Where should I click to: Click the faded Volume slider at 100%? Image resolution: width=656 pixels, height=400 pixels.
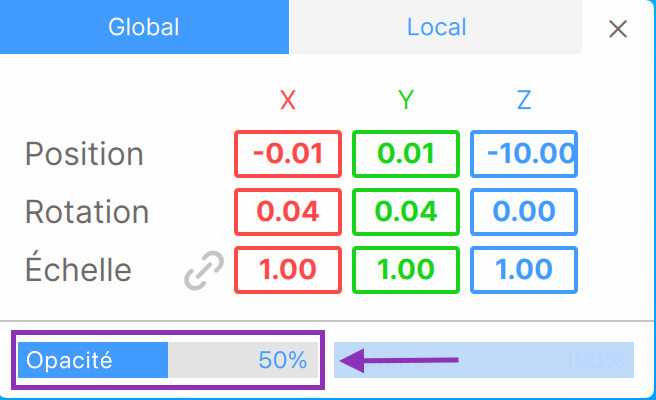point(484,360)
